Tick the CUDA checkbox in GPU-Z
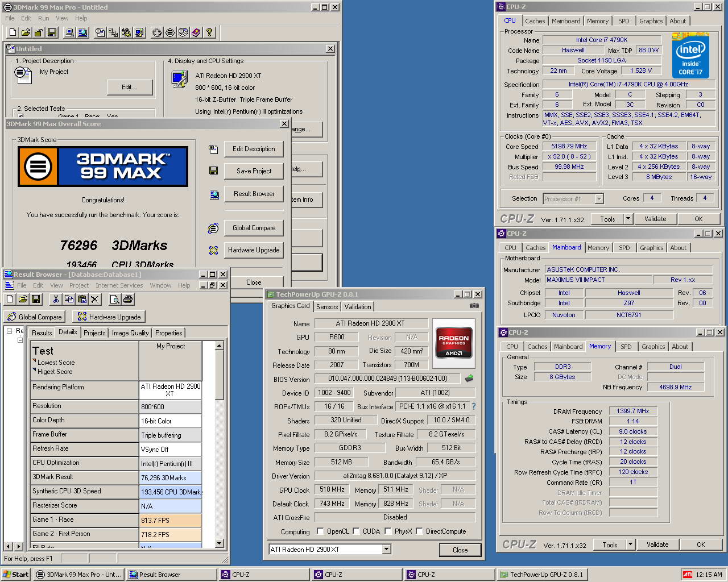Screen dimensions: 728x582 356,531
